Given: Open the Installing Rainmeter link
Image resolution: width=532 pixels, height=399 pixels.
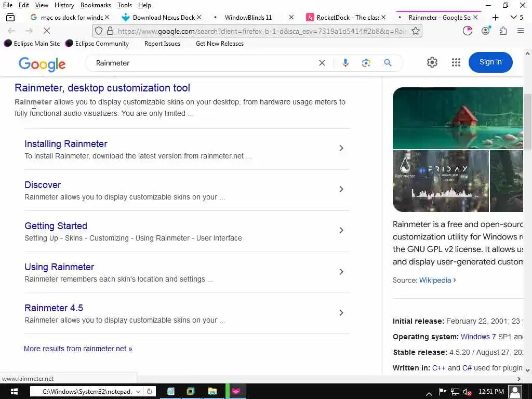Looking at the screenshot, I should coord(66,144).
